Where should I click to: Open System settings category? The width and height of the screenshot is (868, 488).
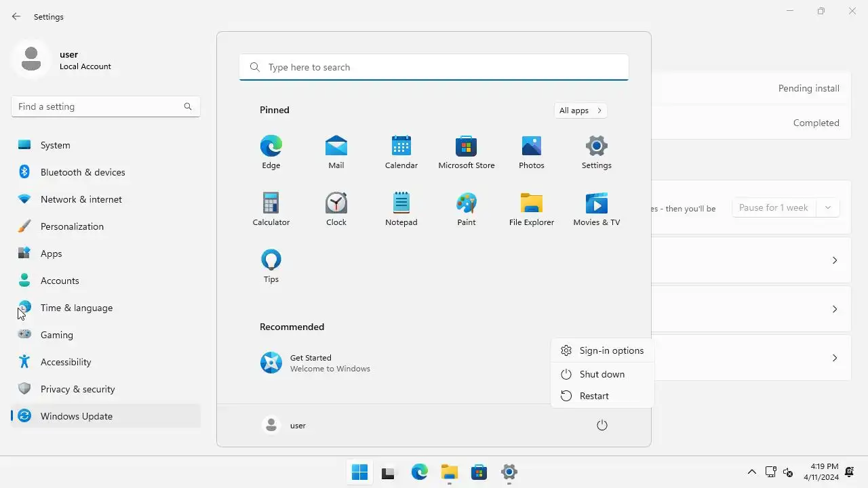point(106,145)
